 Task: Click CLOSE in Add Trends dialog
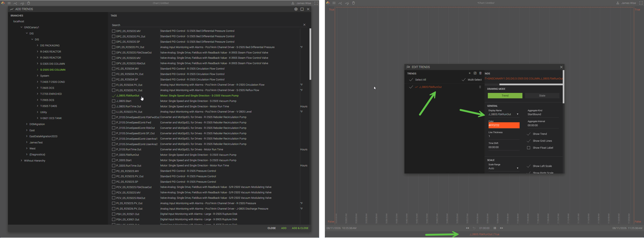pyautogui.click(x=271, y=228)
